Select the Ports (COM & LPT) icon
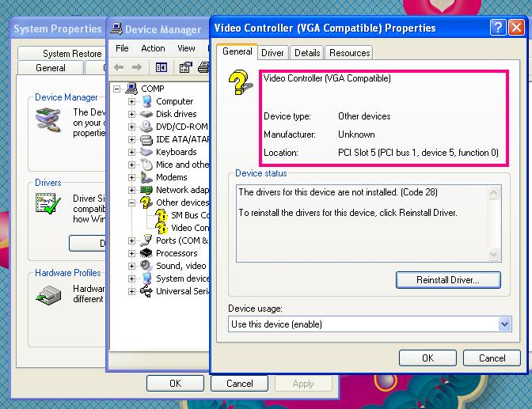The width and height of the screenshot is (532, 409). pos(146,240)
